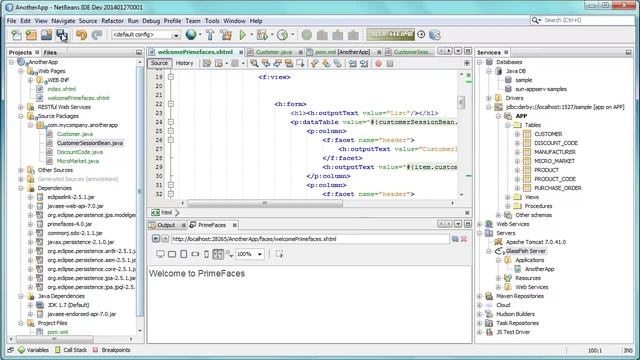Collapse the AnotherApp project node
Screen dimensions: 640x360
[11, 62]
